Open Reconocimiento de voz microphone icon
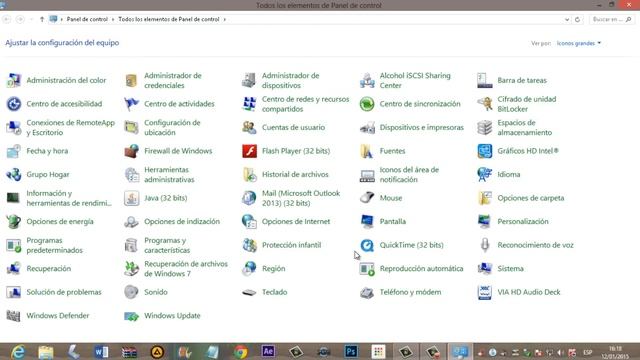The height and width of the screenshot is (360, 640). coord(484,245)
